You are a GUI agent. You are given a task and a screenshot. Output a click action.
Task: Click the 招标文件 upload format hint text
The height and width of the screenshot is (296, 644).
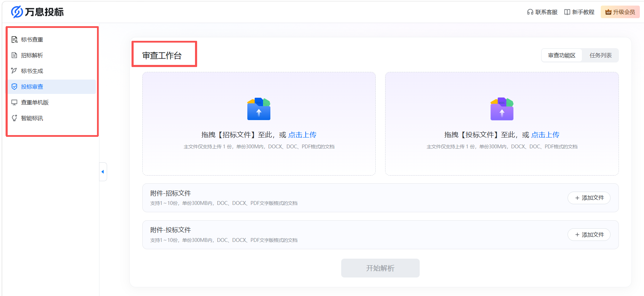coord(259,147)
